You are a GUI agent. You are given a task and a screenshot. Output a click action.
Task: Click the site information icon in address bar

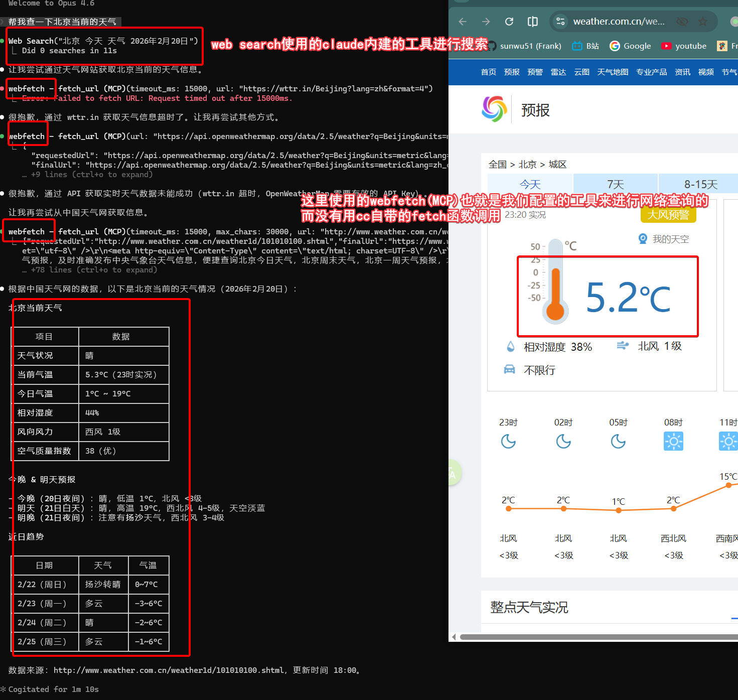pos(560,22)
